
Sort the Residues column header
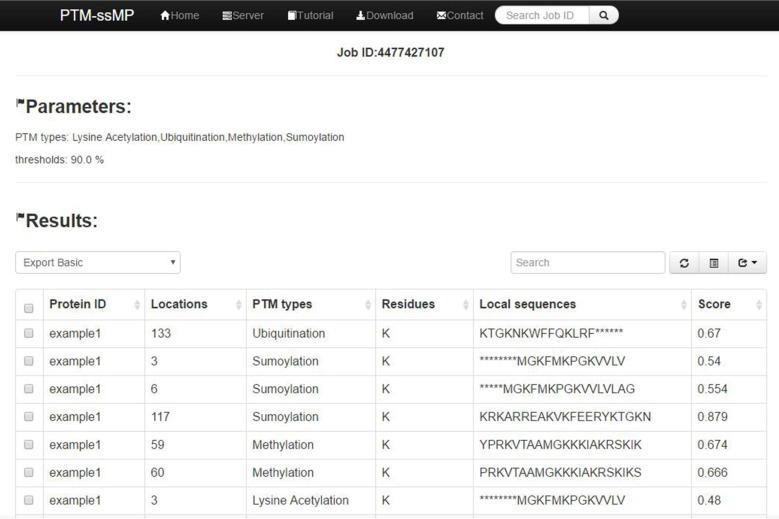[464, 305]
